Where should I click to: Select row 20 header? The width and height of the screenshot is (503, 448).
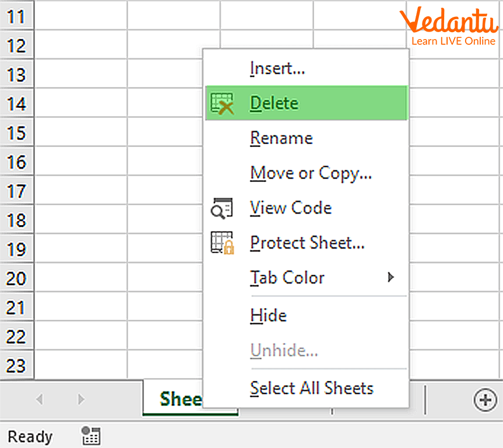point(17,278)
